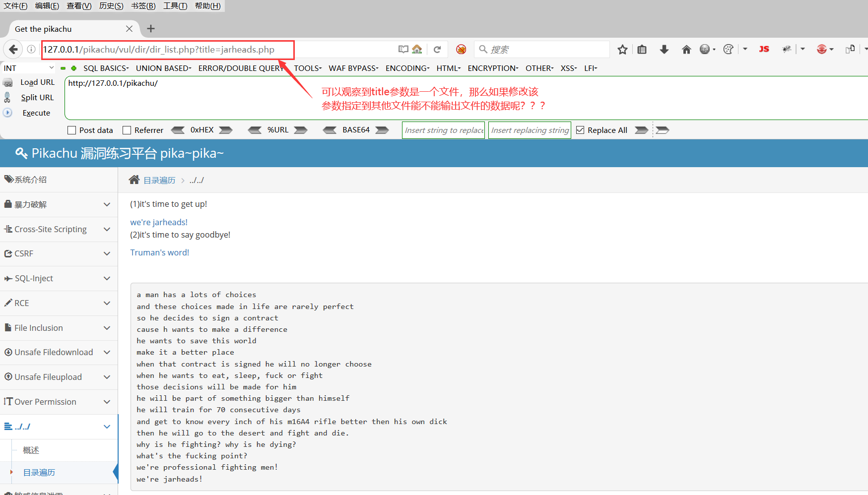Click the right arrow after BASE64
This screenshot has width=868, height=495.
point(382,130)
